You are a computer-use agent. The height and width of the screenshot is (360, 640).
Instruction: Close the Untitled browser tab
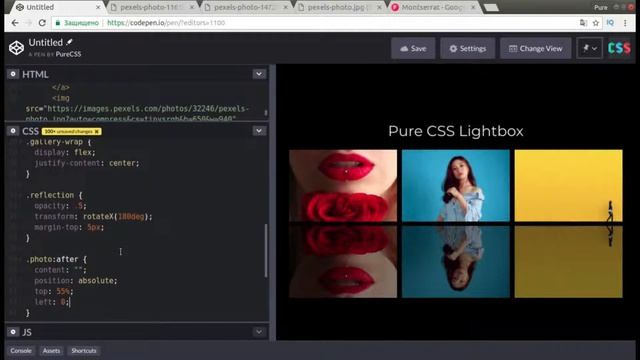(x=98, y=7)
